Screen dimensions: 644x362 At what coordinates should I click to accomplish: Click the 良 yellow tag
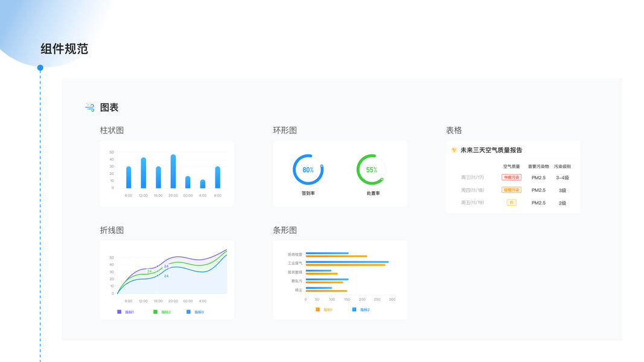click(511, 202)
